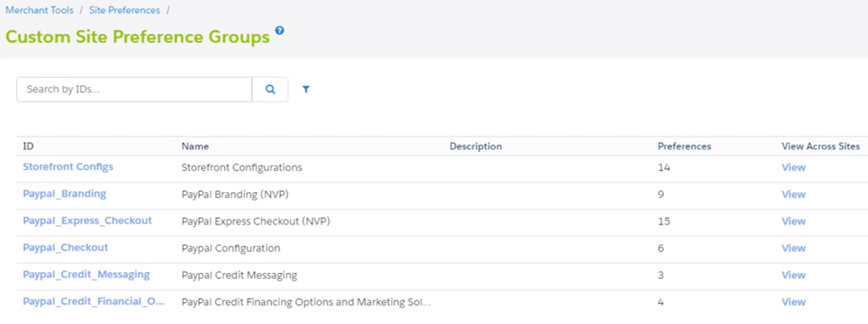Click the search magnifier button
The height and width of the screenshot is (324, 868).
tap(270, 89)
